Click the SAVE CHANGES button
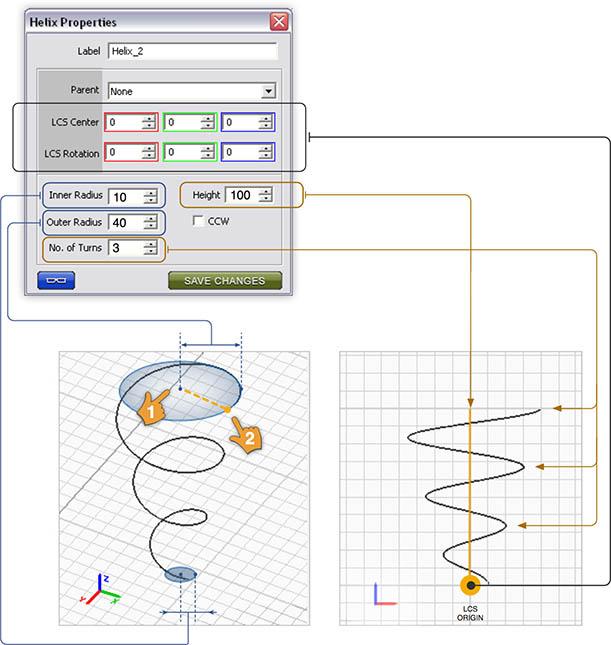 pos(225,281)
